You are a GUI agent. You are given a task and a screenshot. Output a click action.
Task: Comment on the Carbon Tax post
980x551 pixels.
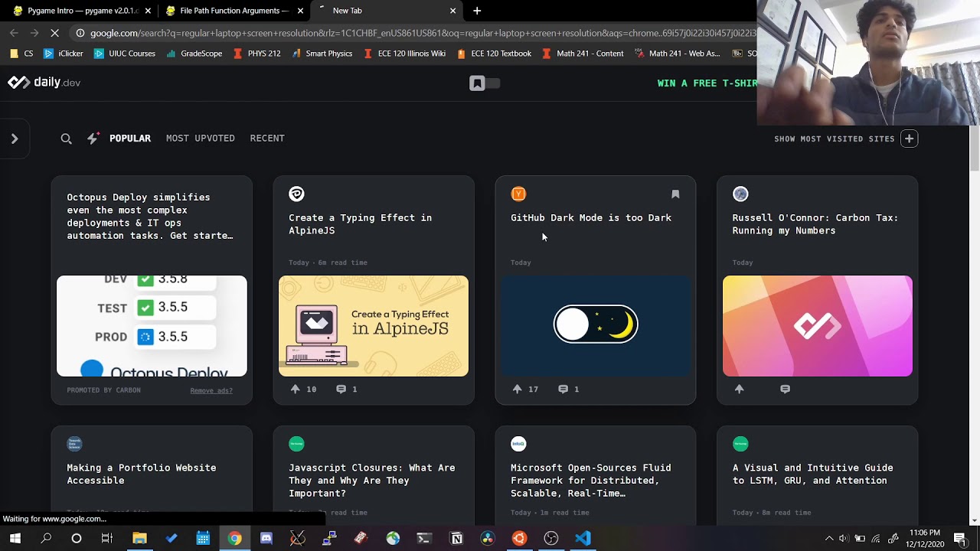pos(785,390)
